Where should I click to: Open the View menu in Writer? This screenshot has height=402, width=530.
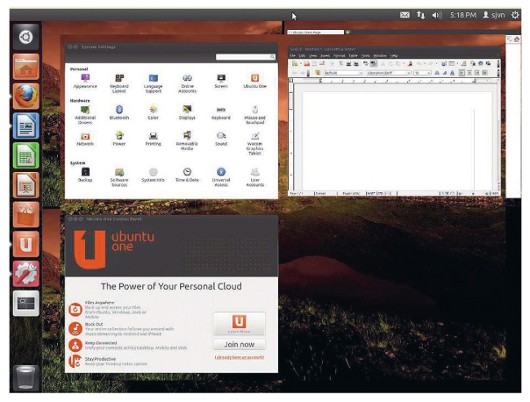pos(313,56)
